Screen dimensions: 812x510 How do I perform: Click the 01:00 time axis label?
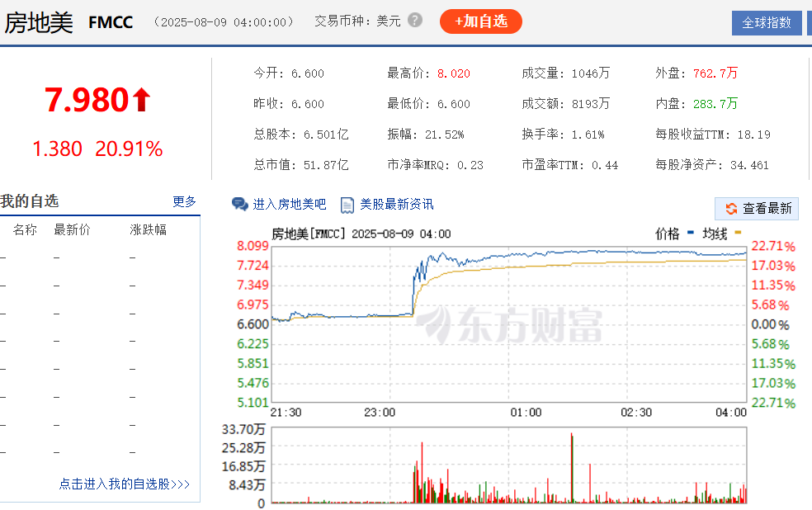526,413
